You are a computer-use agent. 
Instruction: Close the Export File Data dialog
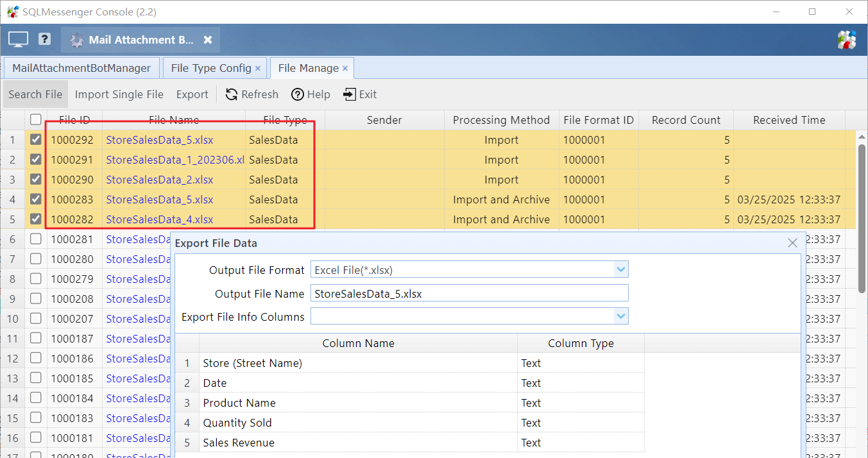(x=792, y=243)
